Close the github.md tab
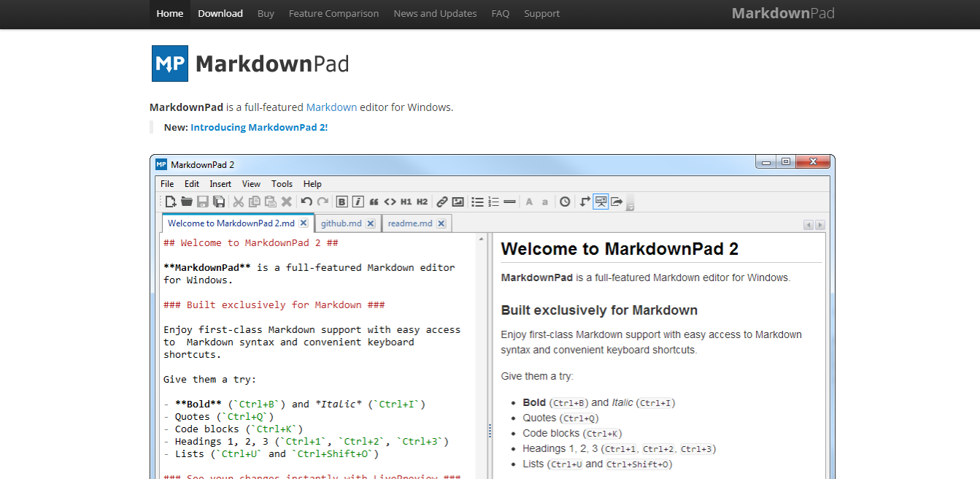Viewport: 980px width, 479px height. (371, 223)
